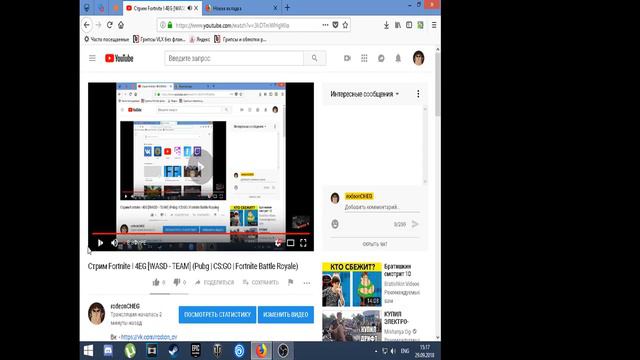Focus the chat message input field
640x360 pixels.
382,207
